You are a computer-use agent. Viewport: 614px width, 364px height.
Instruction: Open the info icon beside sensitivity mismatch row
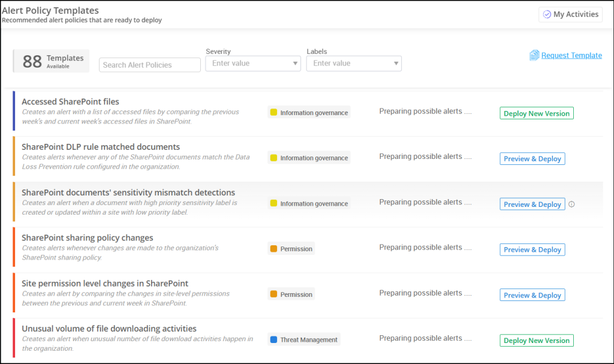point(571,204)
